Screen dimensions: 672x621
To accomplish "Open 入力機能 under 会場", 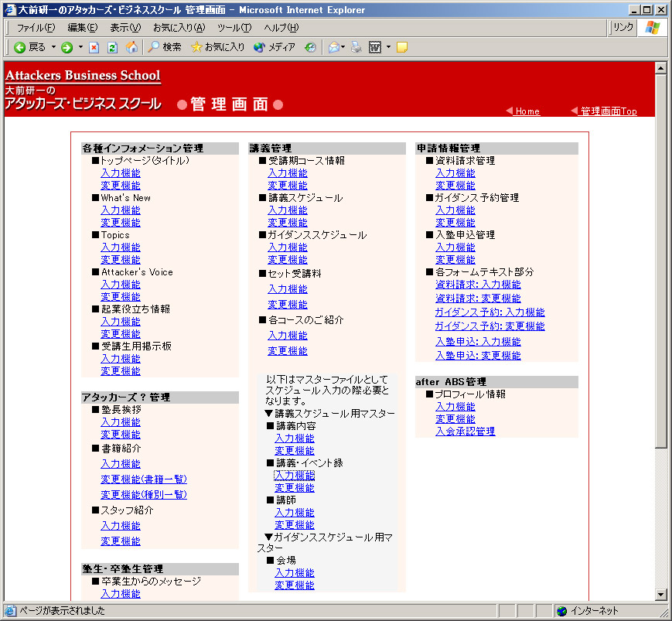I will [x=295, y=573].
